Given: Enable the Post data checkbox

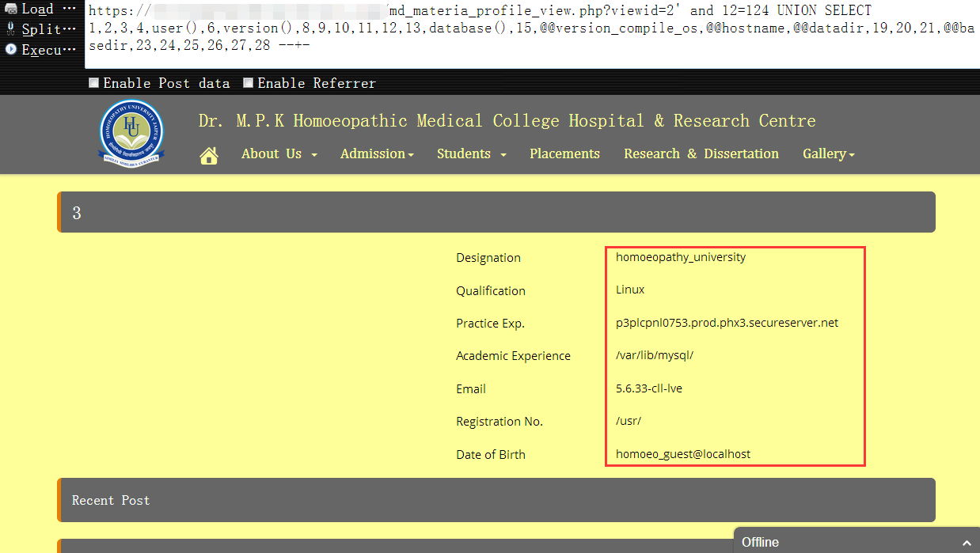Looking at the screenshot, I should 94,83.
